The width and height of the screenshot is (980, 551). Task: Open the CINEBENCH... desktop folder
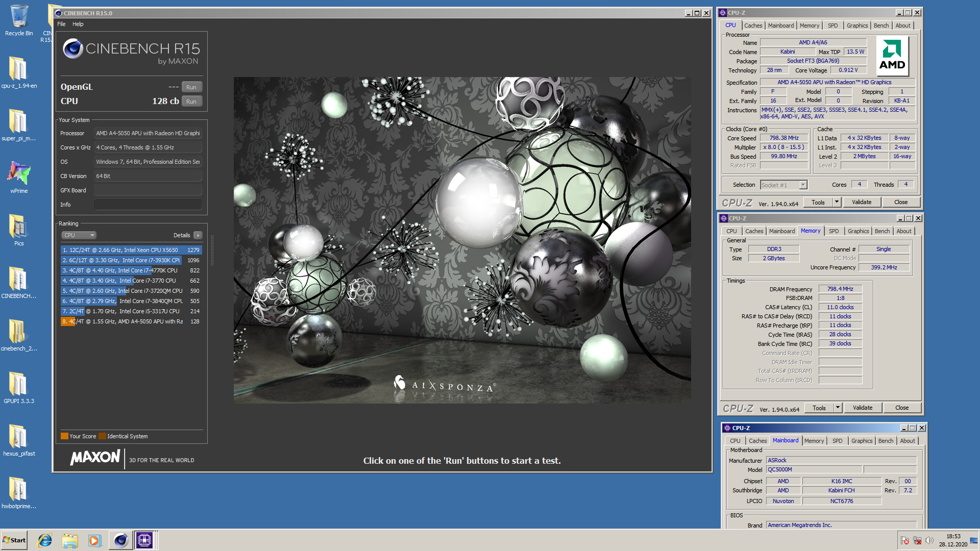coord(19,283)
